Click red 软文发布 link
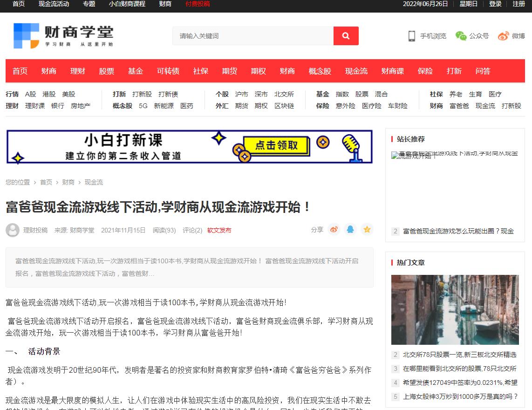The height and width of the screenshot is (410, 532). 219,230
